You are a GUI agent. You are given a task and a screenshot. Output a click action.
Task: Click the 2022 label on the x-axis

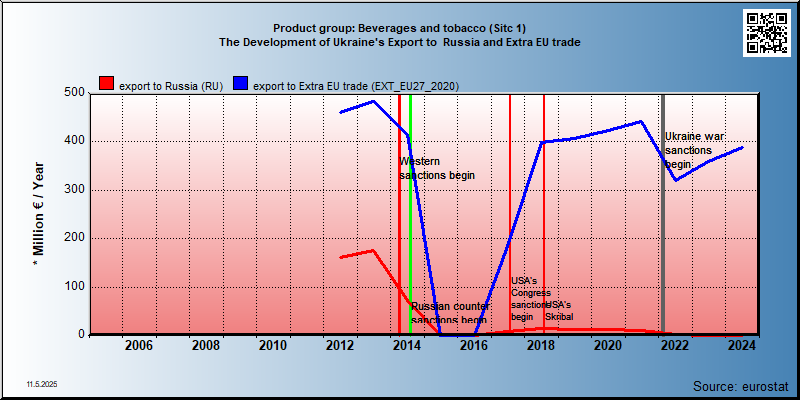[x=674, y=346]
